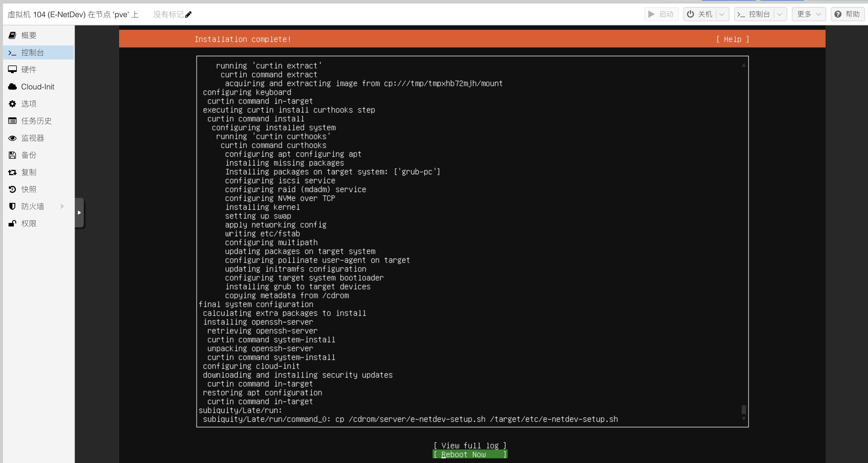The height and width of the screenshot is (463, 868).
Task: Click the help question mark icon
Action: click(838, 14)
